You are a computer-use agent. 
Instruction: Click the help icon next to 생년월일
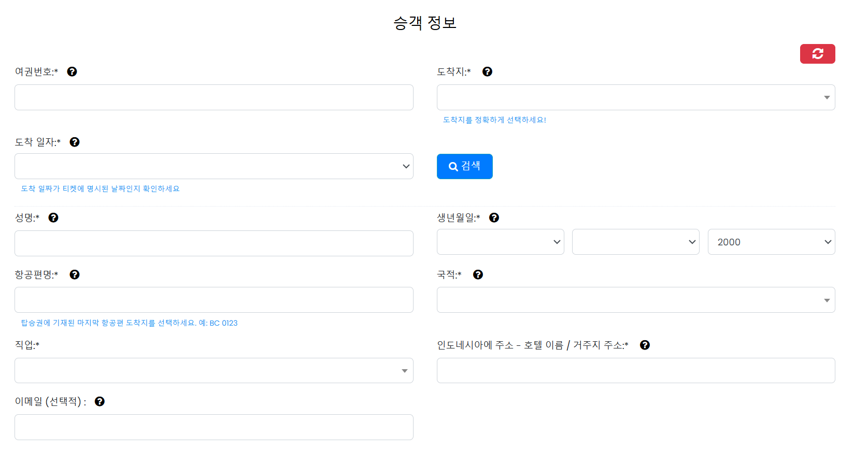pos(494,217)
